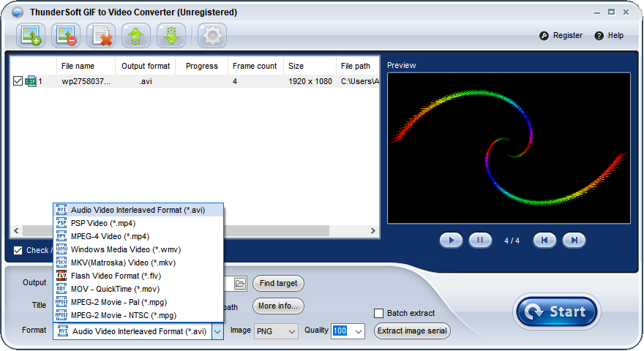Go to next frame in preview
This screenshot has width=644, height=351.
point(574,240)
